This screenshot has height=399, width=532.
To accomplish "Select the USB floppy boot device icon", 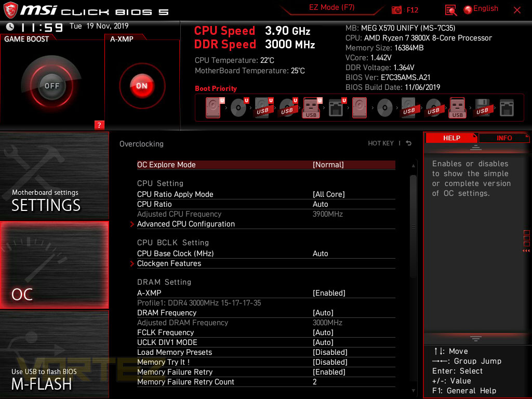I will click(482, 108).
